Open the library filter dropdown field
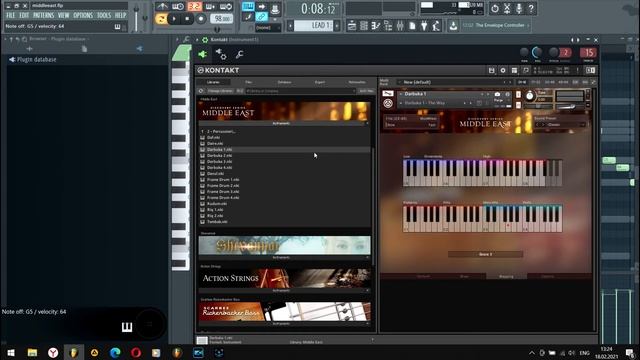Image resolution: width=640 pixels, height=360 pixels. pyautogui.click(x=301, y=91)
